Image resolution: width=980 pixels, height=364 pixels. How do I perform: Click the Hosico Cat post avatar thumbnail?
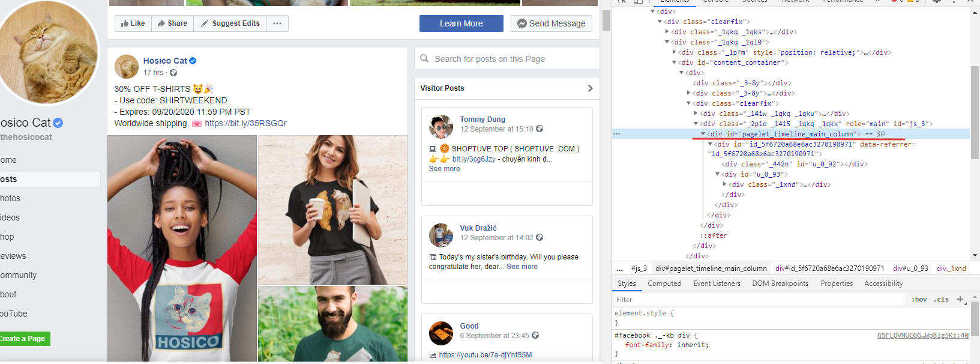[x=127, y=67]
